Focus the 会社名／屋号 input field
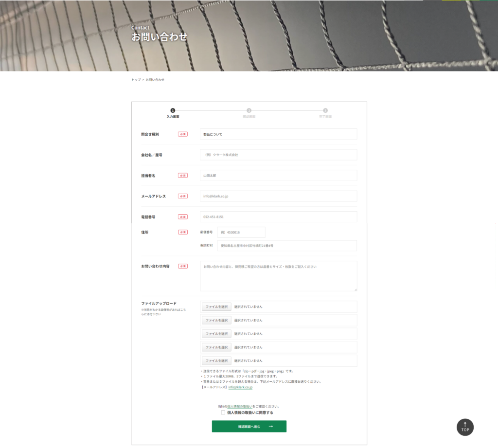Viewport: 498px width, 448px height. coord(278,155)
